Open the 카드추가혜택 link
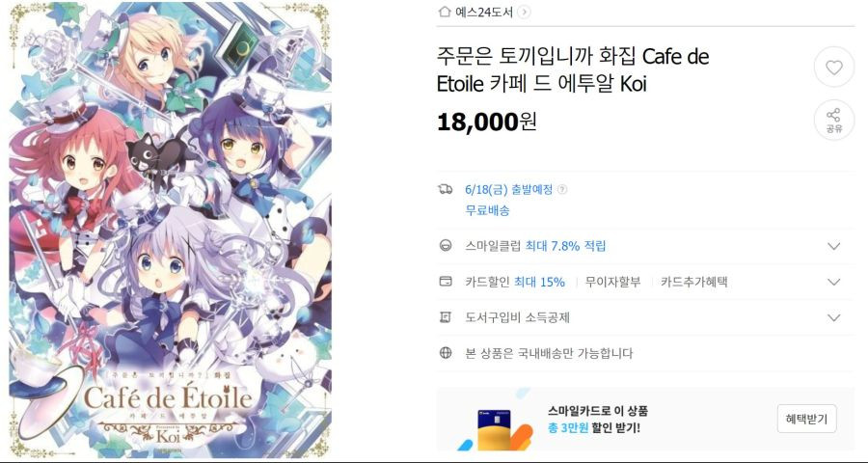Viewport: 868px width, 463px height. click(x=693, y=282)
